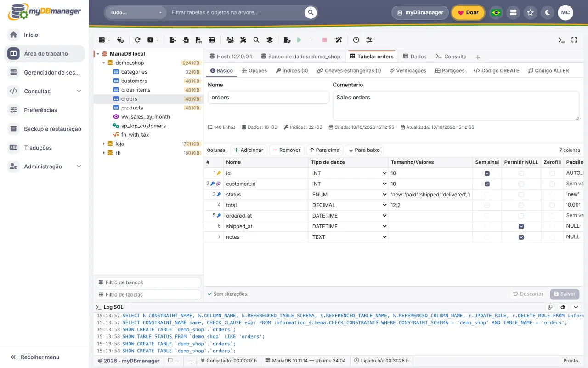Click the green run query play icon

click(x=299, y=40)
